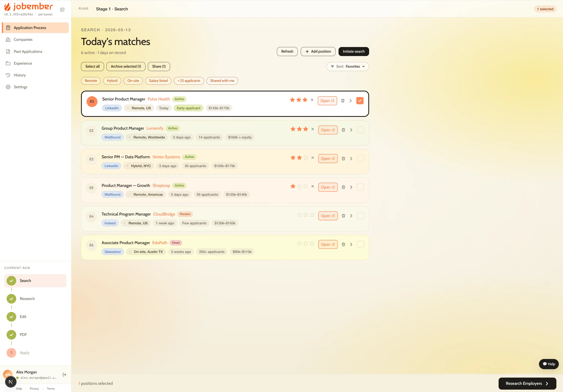
Task: Click the Refresh button
Action: pyautogui.click(x=287, y=51)
